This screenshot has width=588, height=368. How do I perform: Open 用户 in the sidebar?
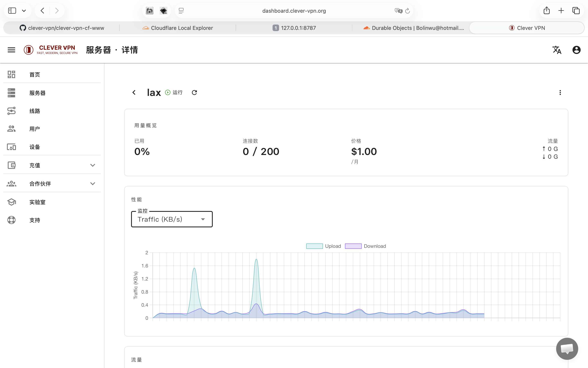[52, 129]
